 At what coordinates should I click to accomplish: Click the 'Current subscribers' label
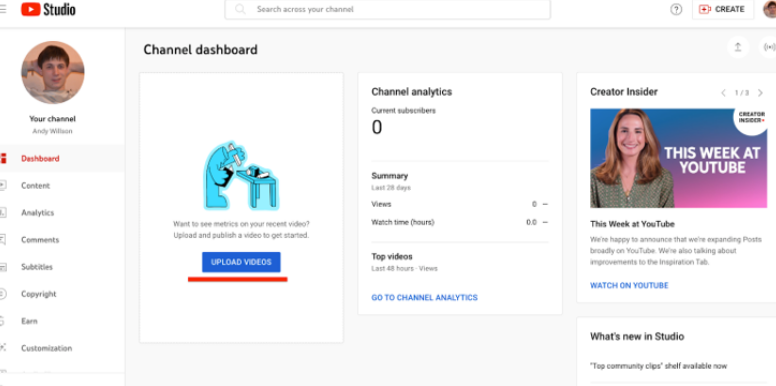click(403, 111)
